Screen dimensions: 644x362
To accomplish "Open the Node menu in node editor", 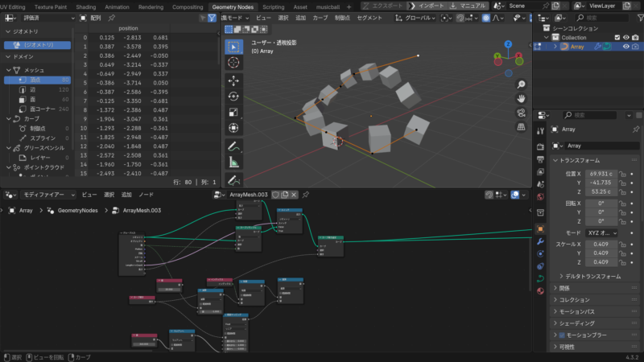I will pos(146,195).
